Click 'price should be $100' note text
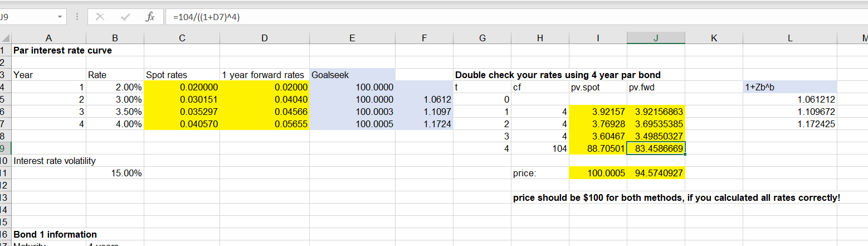This screenshot has width=868, height=246. point(676,197)
